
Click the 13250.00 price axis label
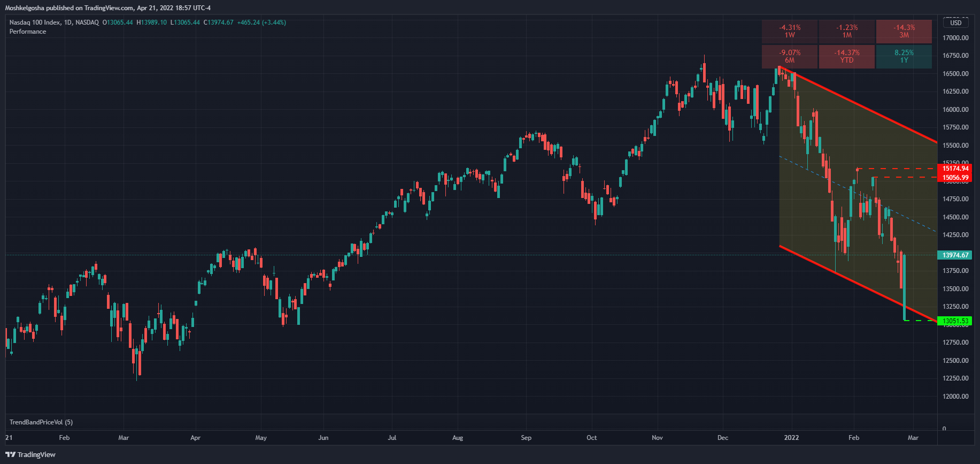(955, 307)
